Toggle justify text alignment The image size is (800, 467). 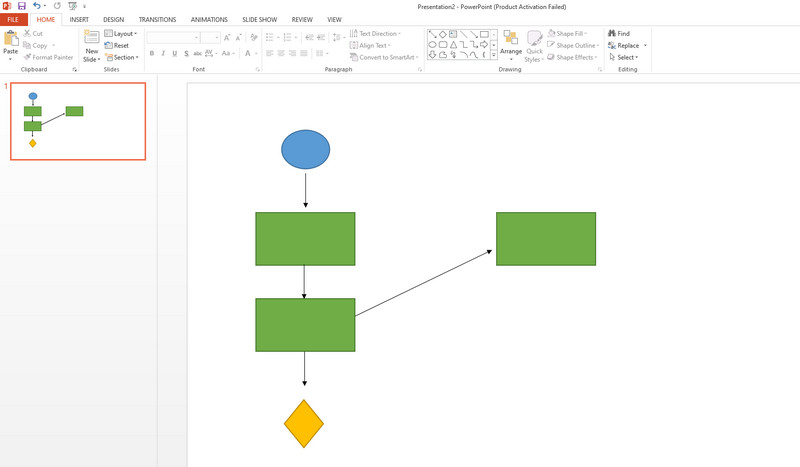point(304,53)
